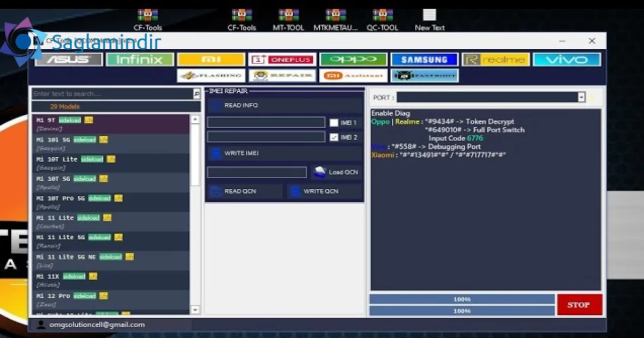Click model list scroll up arrow
Viewport: 644px width, 338px height.
click(x=195, y=118)
